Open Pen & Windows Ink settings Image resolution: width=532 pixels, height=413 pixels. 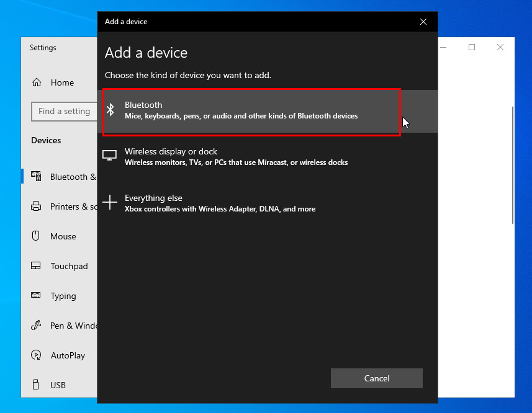point(59,326)
